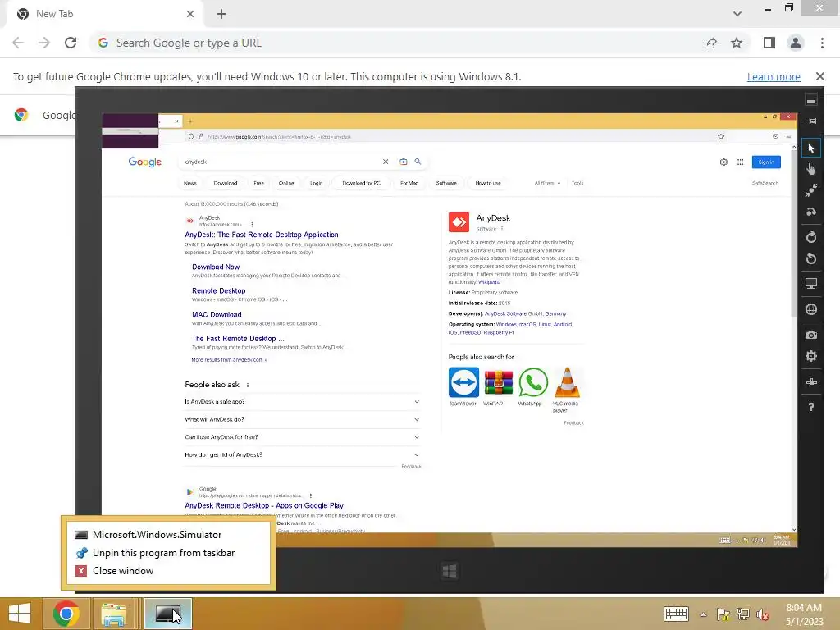This screenshot has height=630, width=840.
Task: Click Chrome address bar search field
Action: (x=396, y=43)
